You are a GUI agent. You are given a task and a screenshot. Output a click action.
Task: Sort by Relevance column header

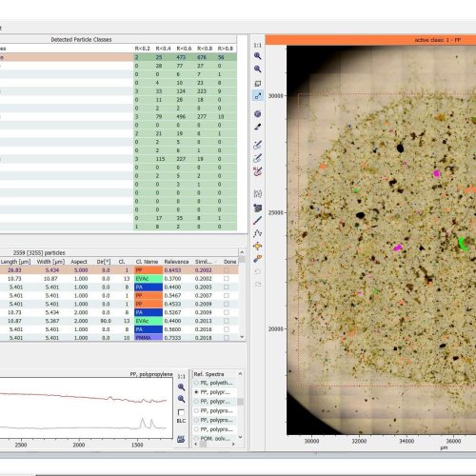176,262
